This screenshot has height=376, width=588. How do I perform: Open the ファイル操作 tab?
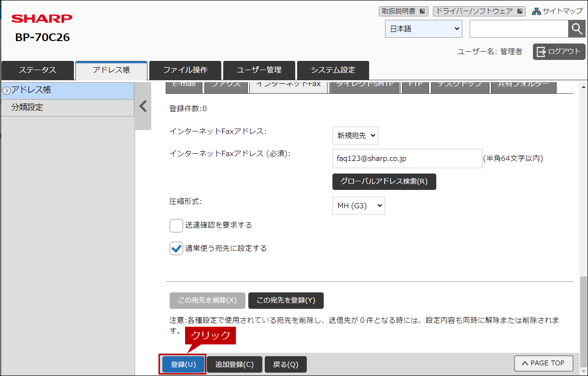point(185,70)
